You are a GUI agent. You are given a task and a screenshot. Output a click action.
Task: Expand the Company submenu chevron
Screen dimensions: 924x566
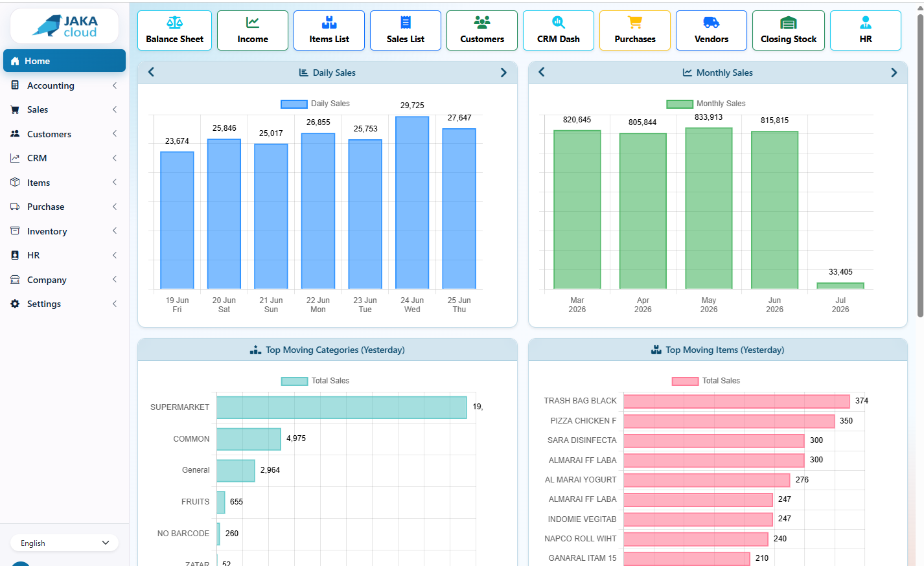tap(115, 280)
